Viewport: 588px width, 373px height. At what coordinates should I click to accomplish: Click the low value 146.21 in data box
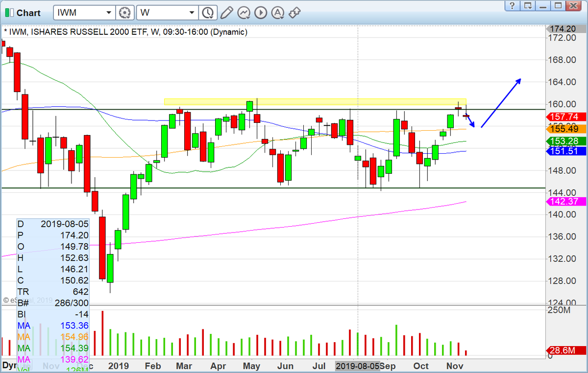[73, 269]
